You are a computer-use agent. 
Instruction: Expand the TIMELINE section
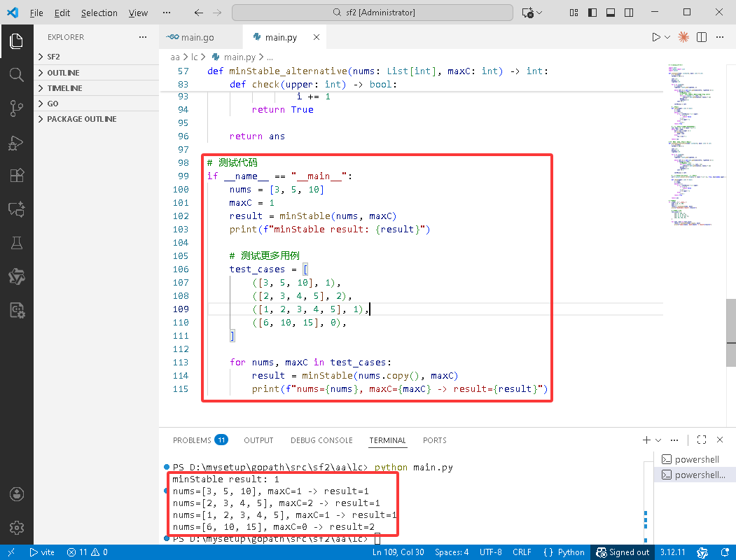[96, 88]
